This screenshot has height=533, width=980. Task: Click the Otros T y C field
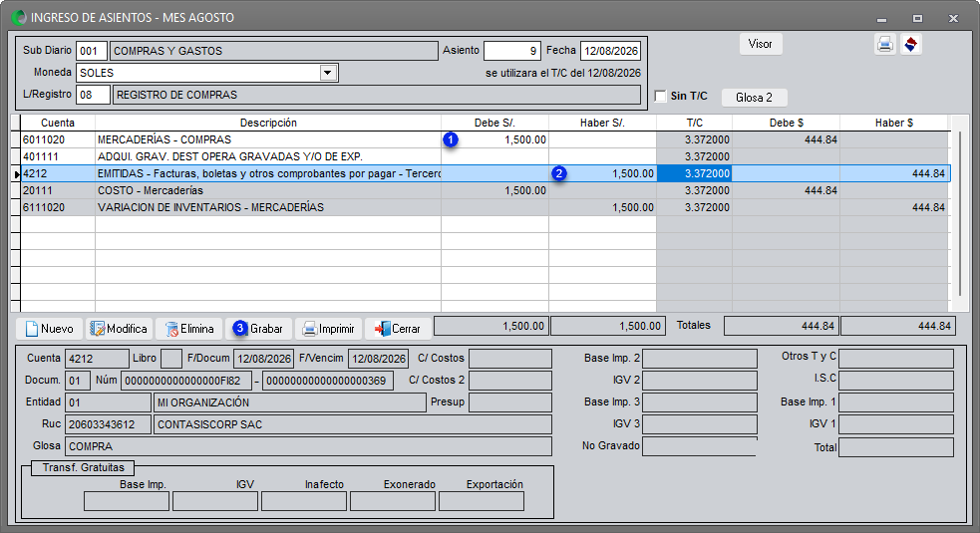(896, 359)
